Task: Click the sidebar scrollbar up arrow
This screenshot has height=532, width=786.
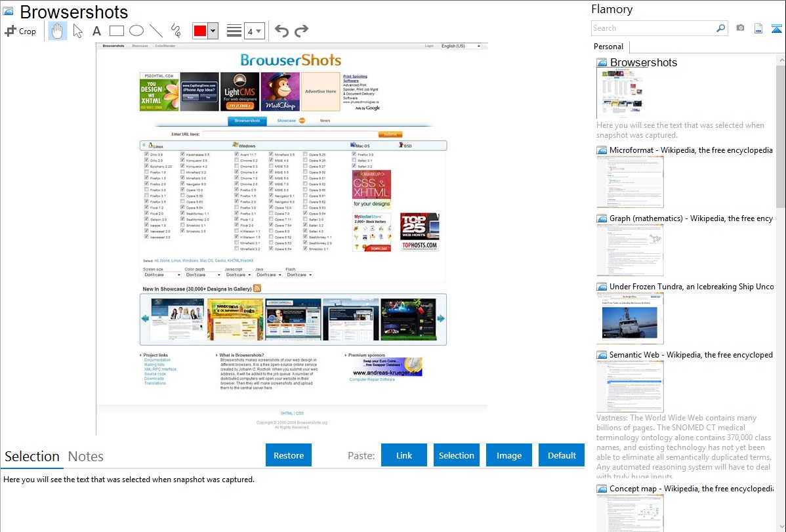Action: 781,60
